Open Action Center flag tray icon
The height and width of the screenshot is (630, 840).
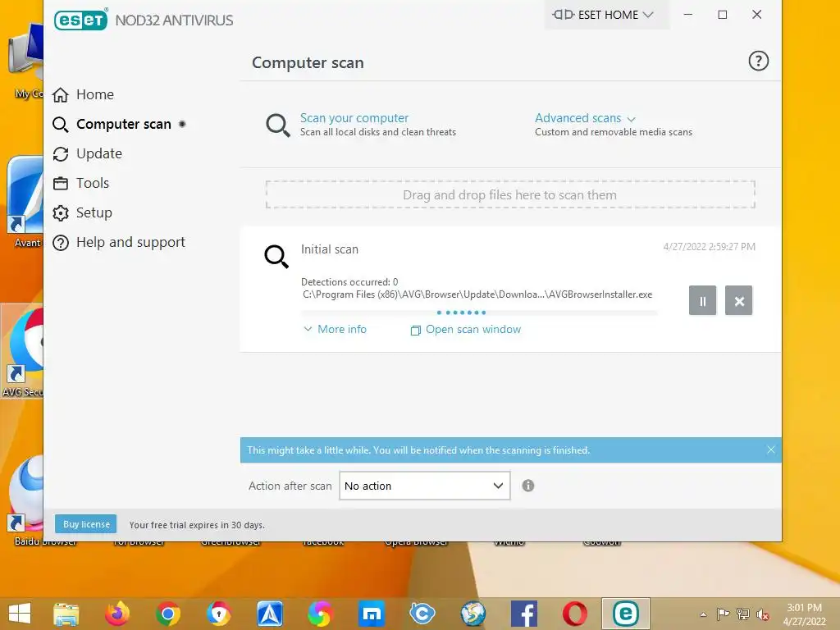(723, 614)
